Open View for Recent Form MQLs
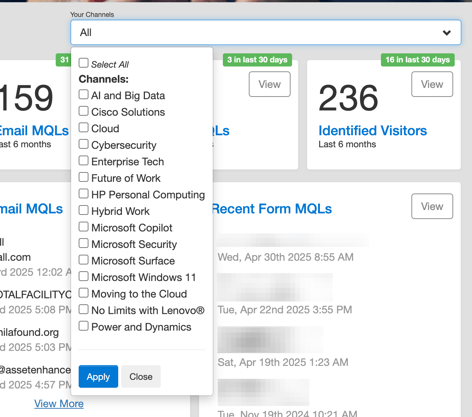The image size is (472, 417). pyautogui.click(x=432, y=206)
